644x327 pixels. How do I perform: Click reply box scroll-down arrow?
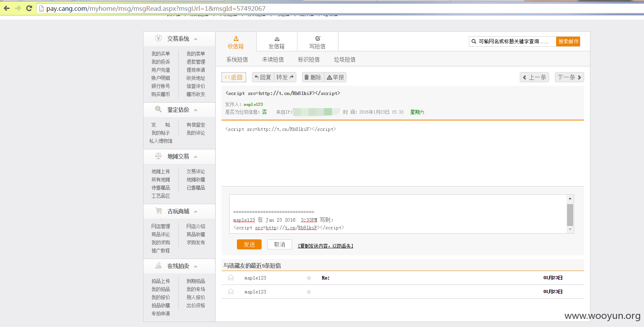coord(570,229)
